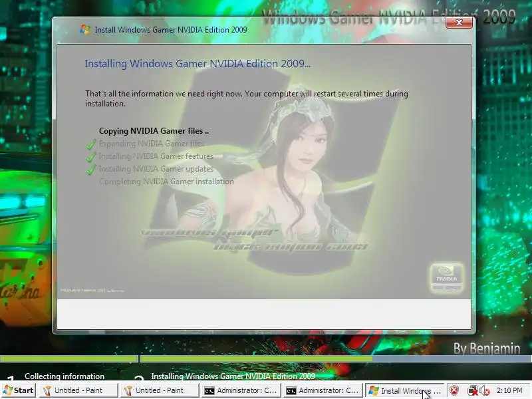Click the NVIDIA logo badge in installer
Image resolution: width=532 pixels, height=399 pixels.
[446, 277]
